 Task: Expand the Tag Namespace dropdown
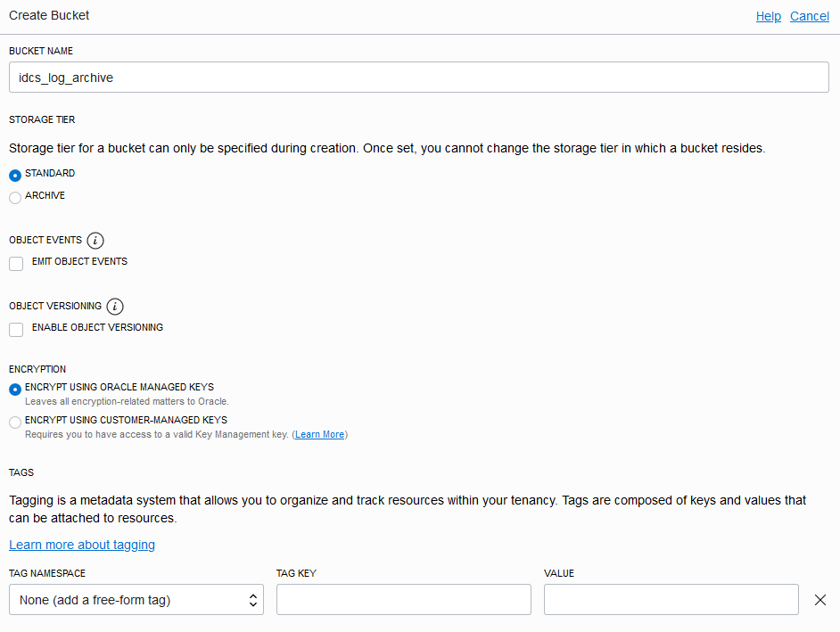(136, 600)
